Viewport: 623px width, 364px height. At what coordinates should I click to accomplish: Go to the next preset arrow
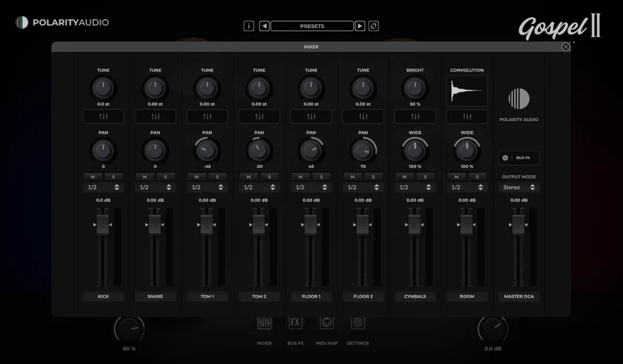click(360, 26)
